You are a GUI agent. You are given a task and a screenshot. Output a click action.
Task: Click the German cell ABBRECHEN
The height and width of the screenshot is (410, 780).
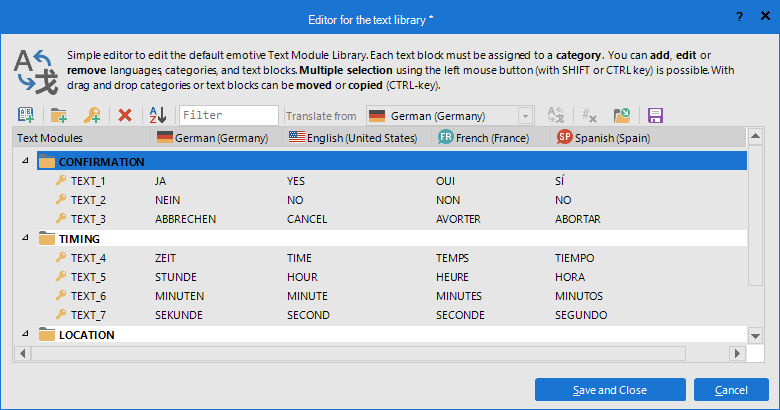pyautogui.click(x=186, y=219)
